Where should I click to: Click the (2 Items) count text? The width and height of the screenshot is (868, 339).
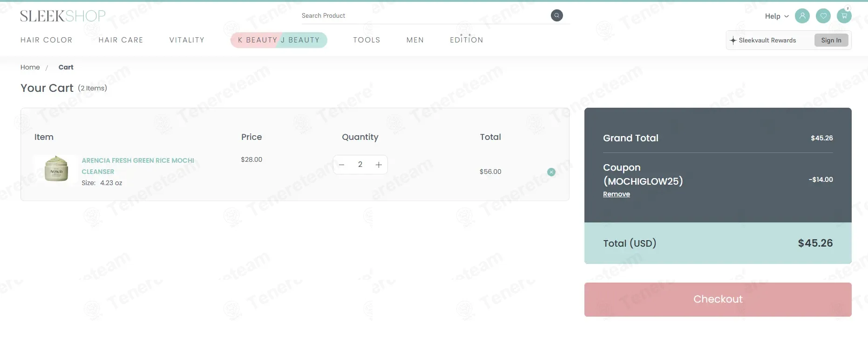coord(92,88)
